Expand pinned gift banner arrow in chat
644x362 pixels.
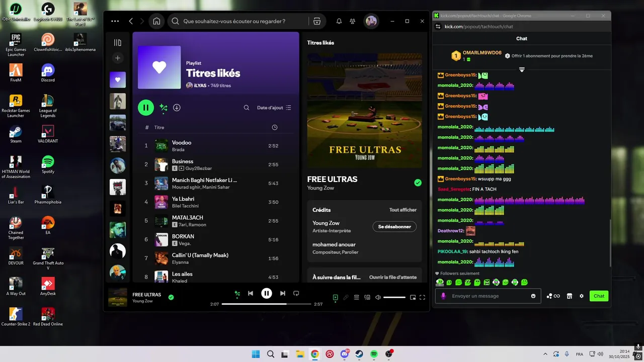pos(522,70)
